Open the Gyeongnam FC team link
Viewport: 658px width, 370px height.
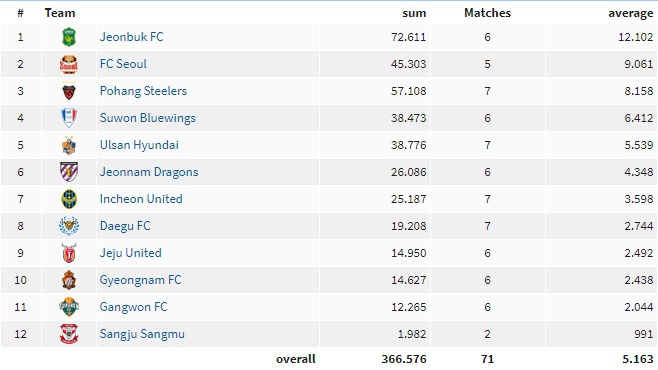pyautogui.click(x=140, y=280)
